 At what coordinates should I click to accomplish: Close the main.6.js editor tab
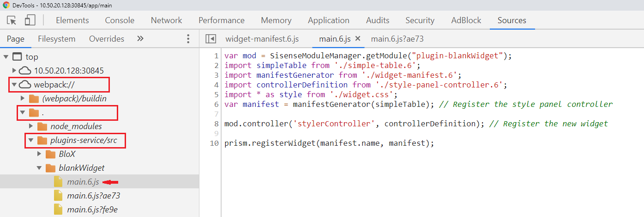pos(357,39)
